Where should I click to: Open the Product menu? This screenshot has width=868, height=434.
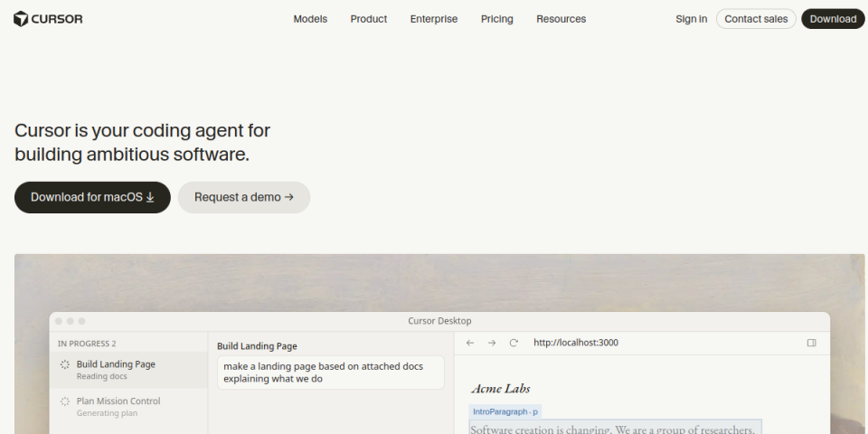click(369, 19)
